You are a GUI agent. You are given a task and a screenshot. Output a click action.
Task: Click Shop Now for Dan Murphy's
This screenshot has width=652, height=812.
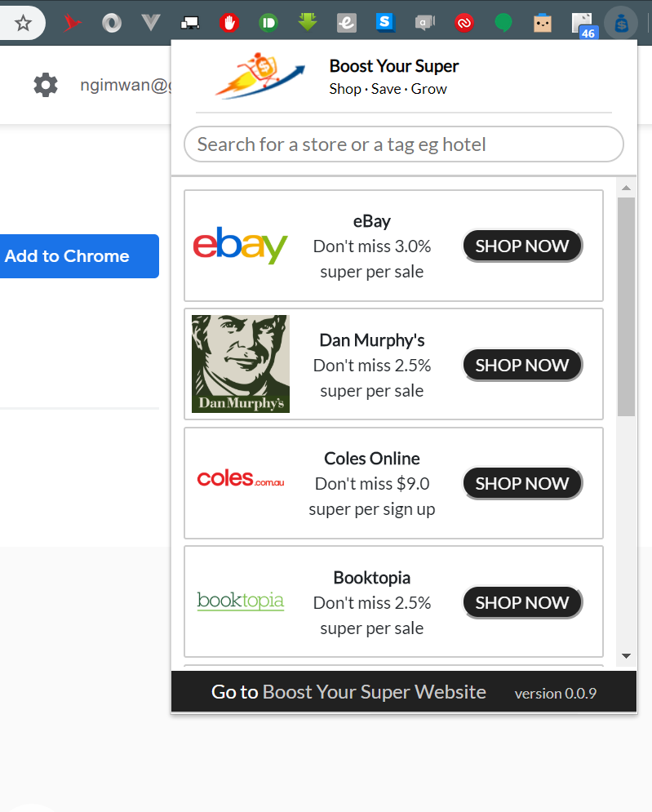click(522, 365)
